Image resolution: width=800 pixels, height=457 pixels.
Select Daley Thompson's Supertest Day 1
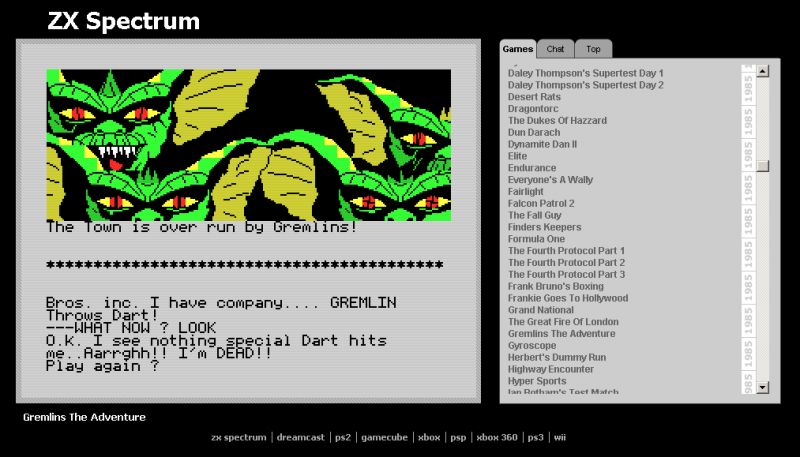pos(586,73)
